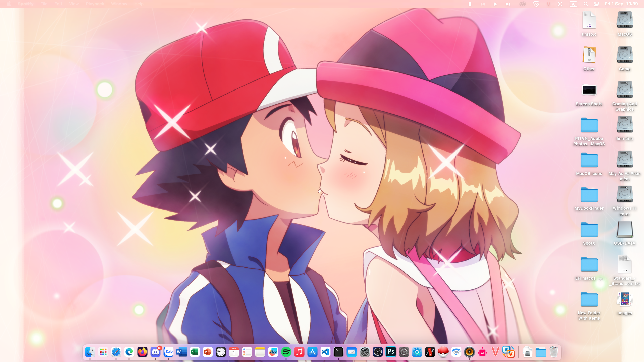Open the Apple menu

9,4
